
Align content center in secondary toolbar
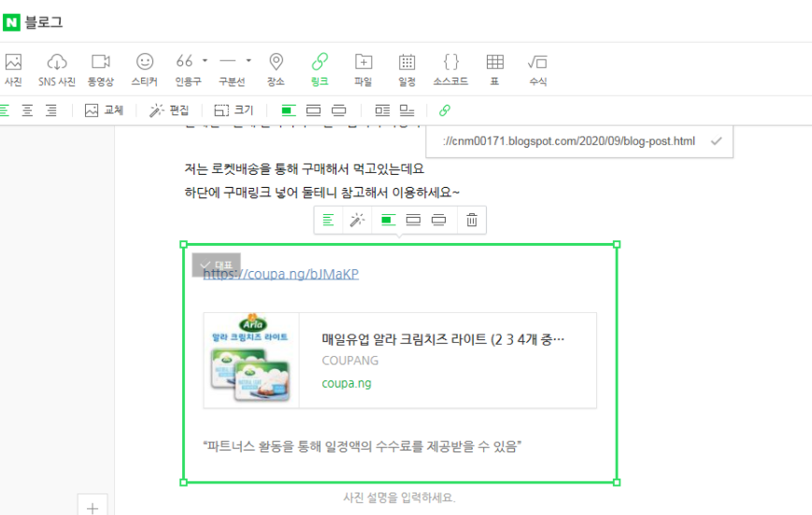[27, 110]
